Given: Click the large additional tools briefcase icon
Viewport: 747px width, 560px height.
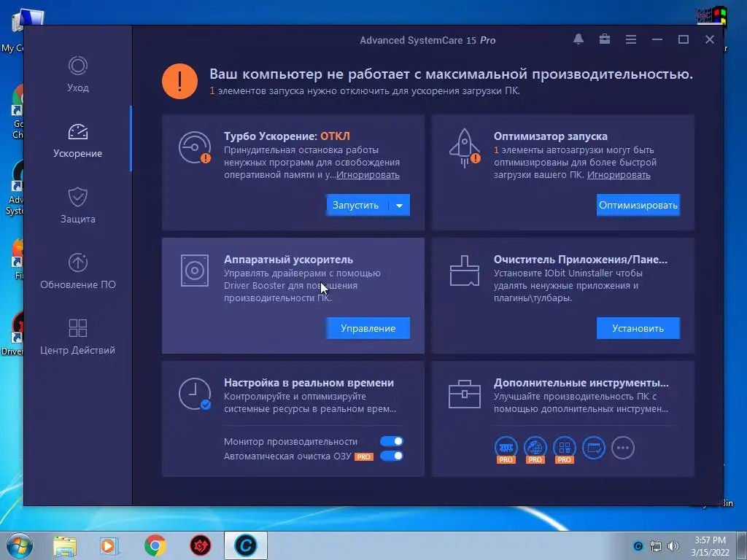Looking at the screenshot, I should click(x=465, y=394).
